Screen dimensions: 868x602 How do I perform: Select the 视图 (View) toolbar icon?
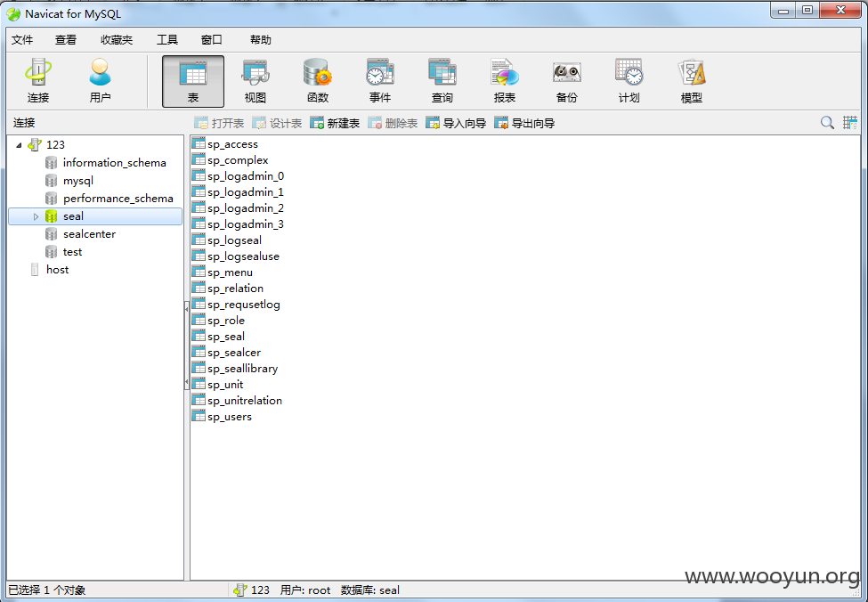pos(256,81)
